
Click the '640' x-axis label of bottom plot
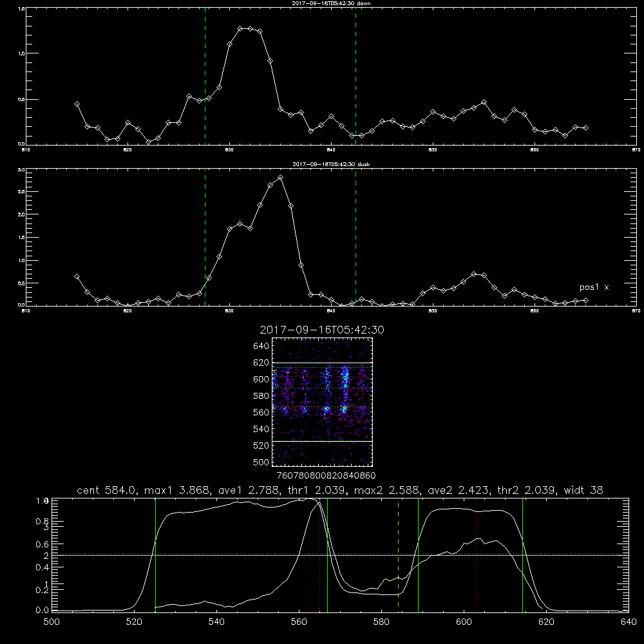(629, 622)
